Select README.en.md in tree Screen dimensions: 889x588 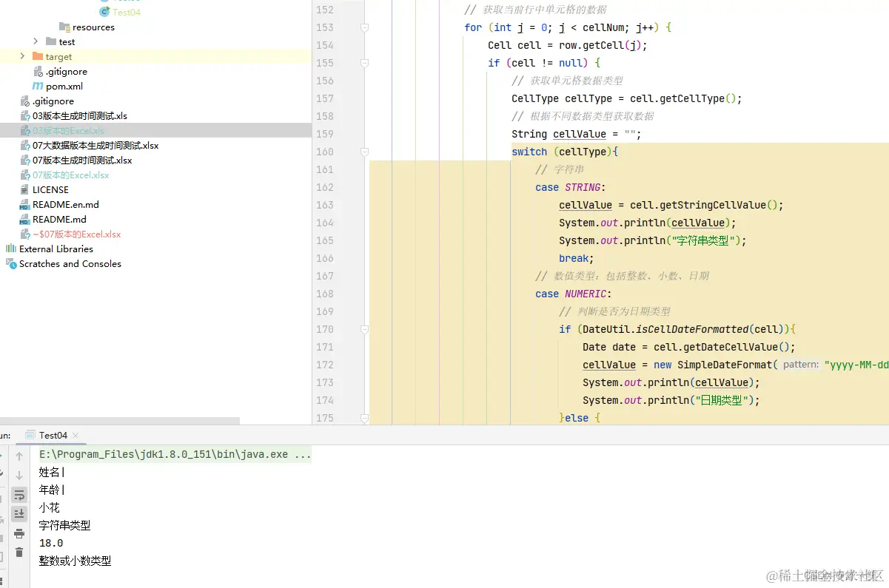coord(66,205)
